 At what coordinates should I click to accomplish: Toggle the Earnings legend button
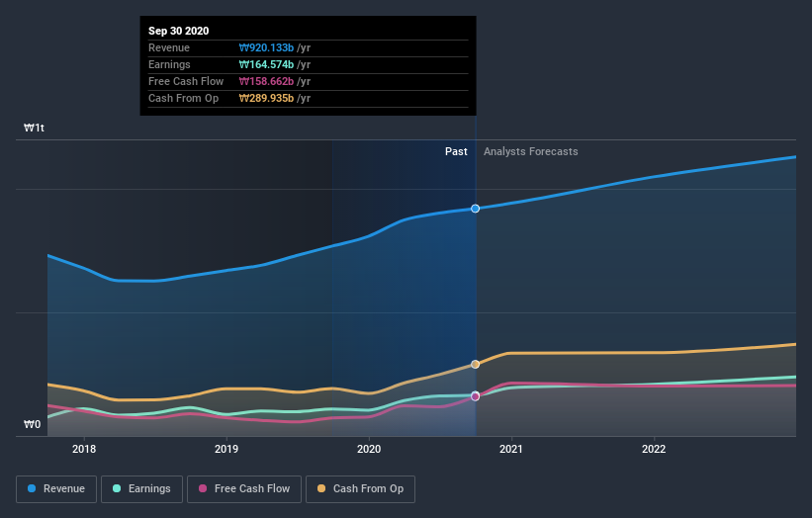[x=141, y=489]
